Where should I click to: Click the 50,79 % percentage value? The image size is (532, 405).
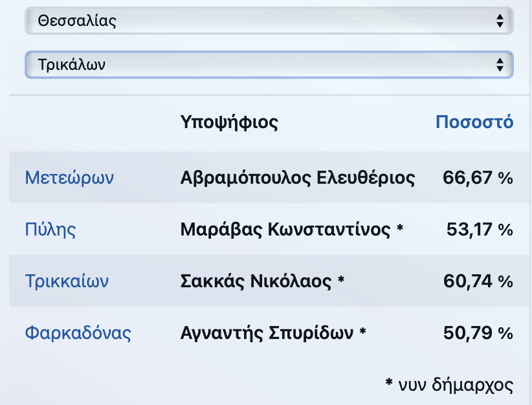click(x=478, y=333)
